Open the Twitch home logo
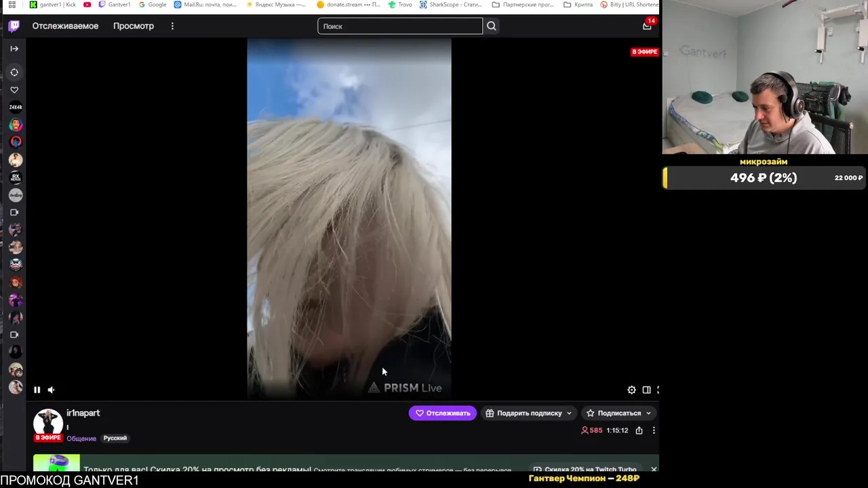 tap(14, 26)
